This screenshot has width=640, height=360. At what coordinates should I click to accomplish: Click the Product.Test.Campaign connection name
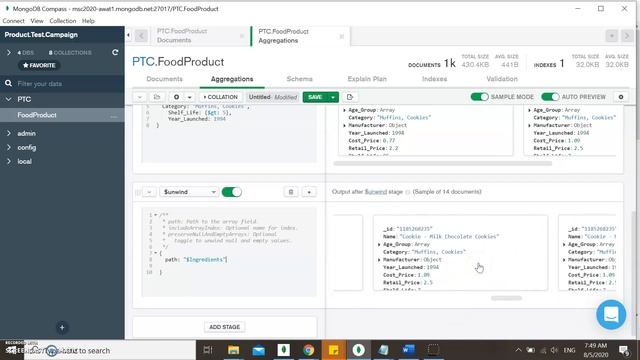[41, 35]
